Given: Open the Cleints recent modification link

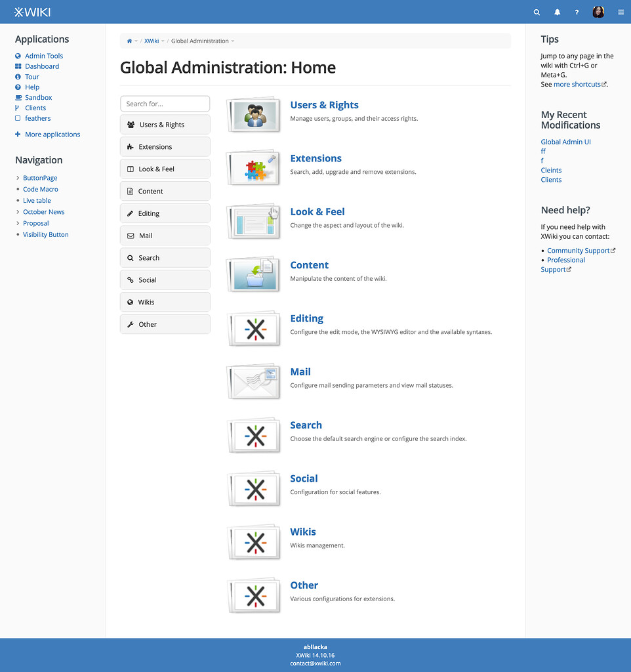Looking at the screenshot, I should (x=551, y=170).
